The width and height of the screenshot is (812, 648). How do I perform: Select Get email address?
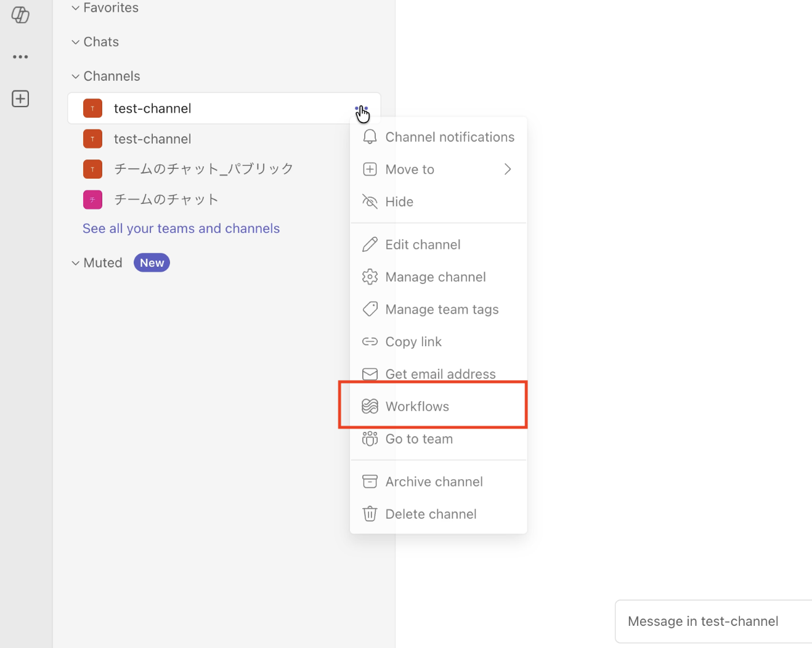coord(439,374)
